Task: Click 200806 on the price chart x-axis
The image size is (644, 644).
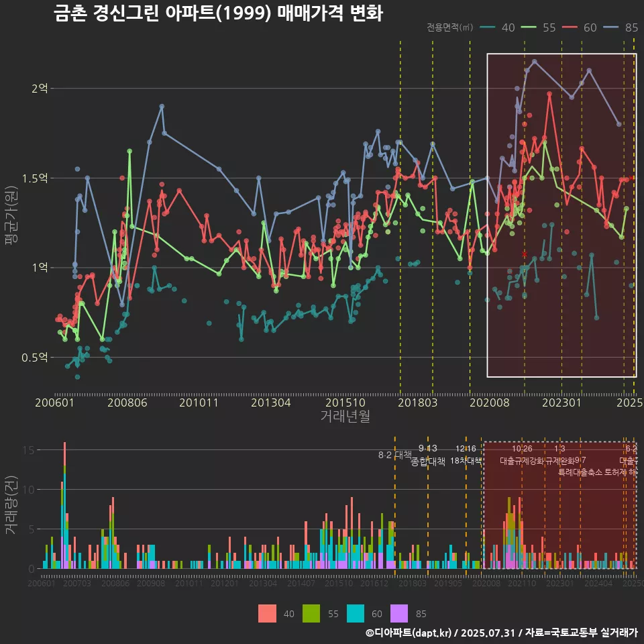Action: click(127, 402)
